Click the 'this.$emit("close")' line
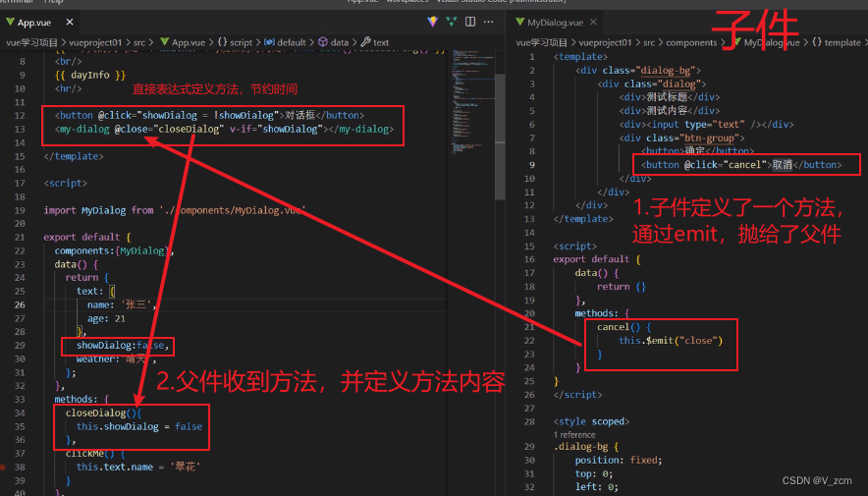This screenshot has height=496, width=868. (x=671, y=341)
